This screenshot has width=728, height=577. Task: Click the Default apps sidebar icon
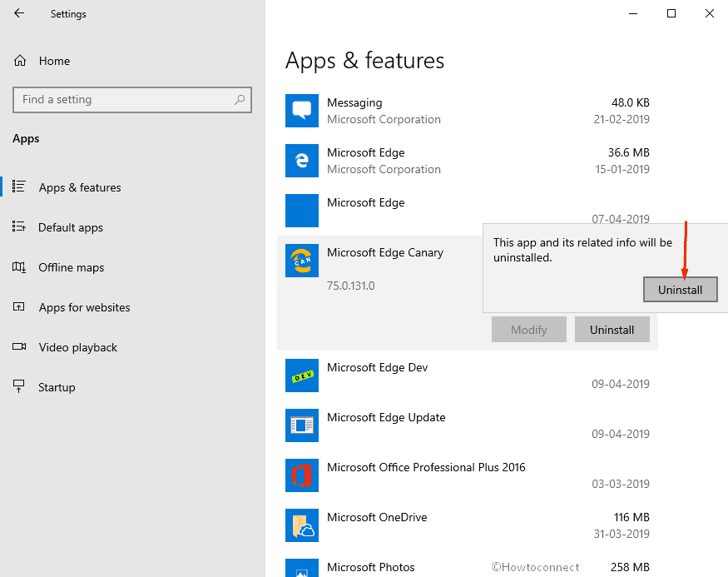(x=18, y=226)
